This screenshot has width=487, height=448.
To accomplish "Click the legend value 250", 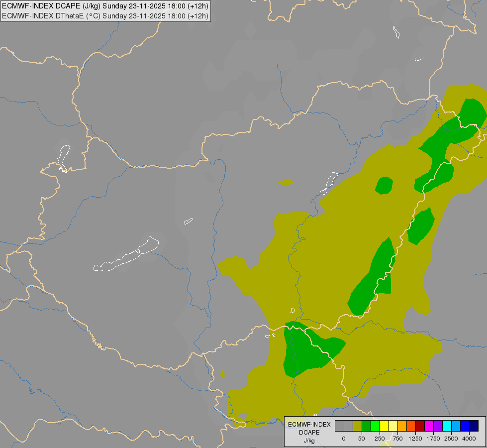I will tap(380, 439).
